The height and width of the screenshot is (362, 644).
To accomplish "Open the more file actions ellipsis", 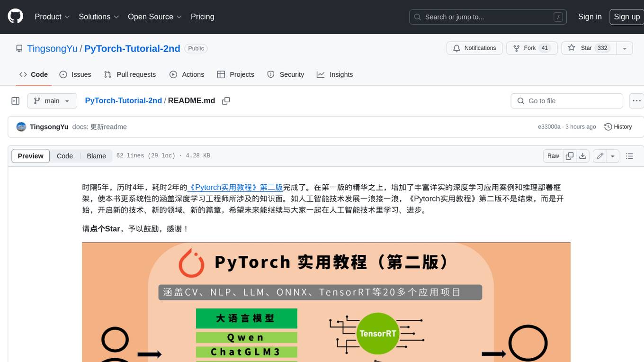I will 636,101.
